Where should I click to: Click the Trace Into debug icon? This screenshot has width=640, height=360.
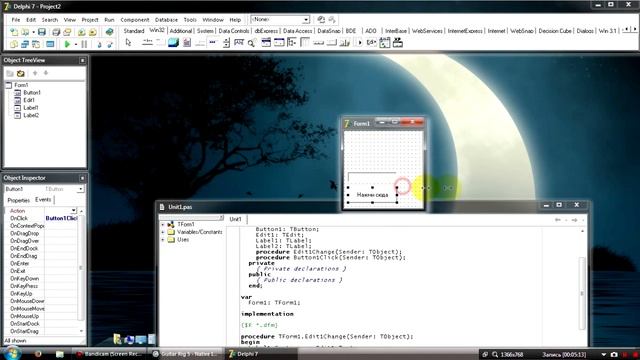tap(99, 44)
